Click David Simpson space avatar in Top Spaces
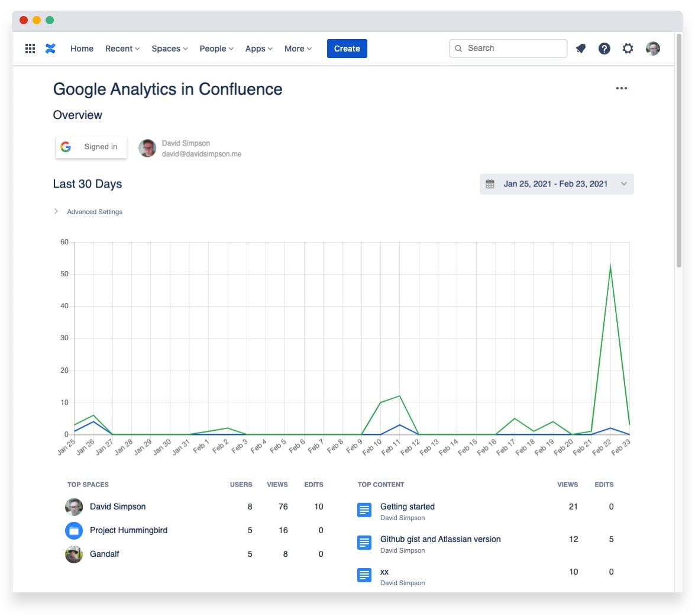 tap(74, 507)
